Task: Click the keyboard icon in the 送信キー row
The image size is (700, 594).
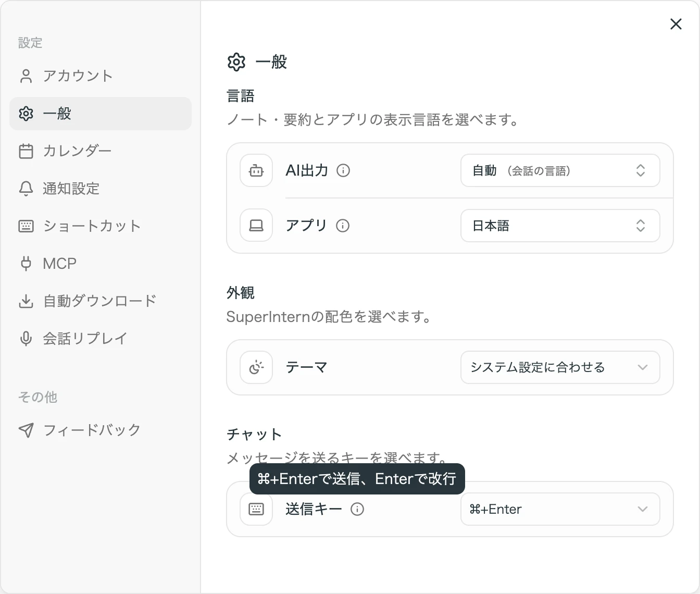Action: point(256,509)
